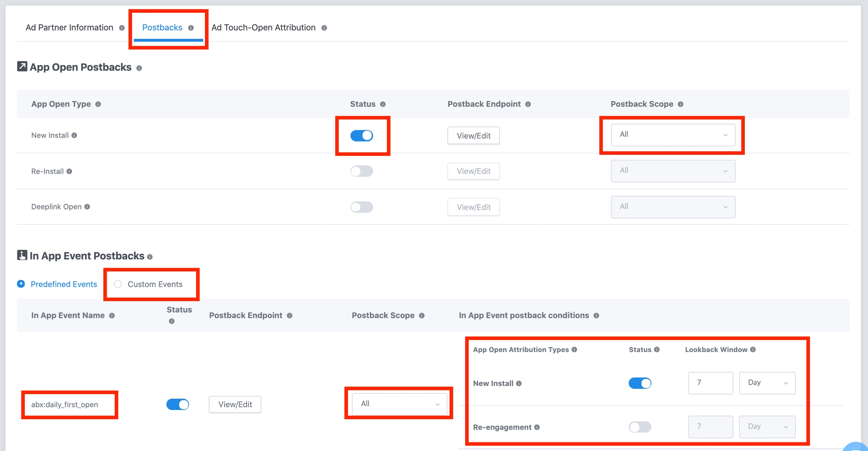Click info icon beside Deeplink Open

coord(87,207)
